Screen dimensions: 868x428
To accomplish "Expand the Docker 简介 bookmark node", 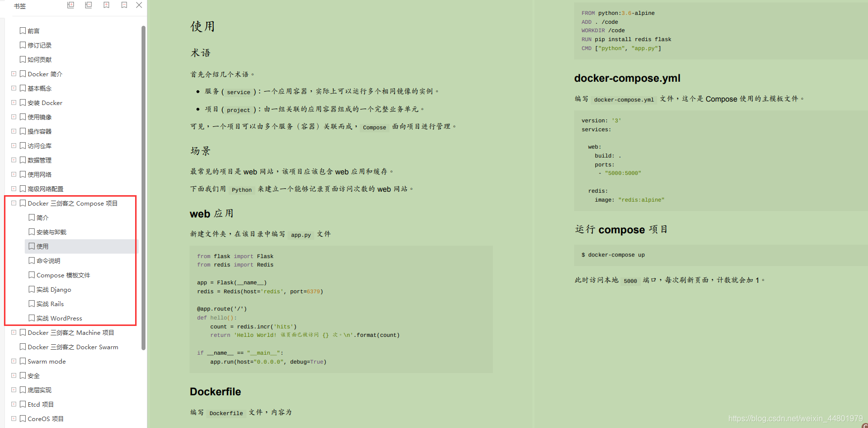I will [14, 74].
